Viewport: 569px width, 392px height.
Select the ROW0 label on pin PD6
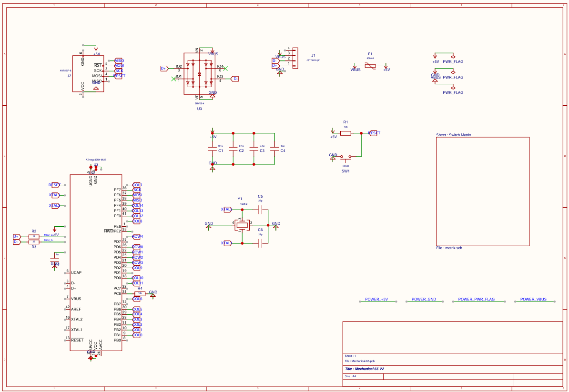pos(137,247)
